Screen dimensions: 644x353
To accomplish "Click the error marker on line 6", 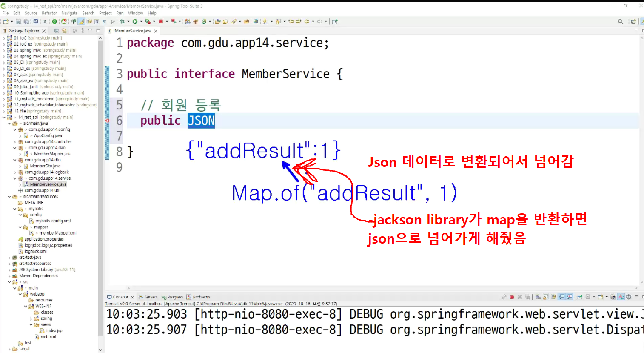I will tap(108, 121).
